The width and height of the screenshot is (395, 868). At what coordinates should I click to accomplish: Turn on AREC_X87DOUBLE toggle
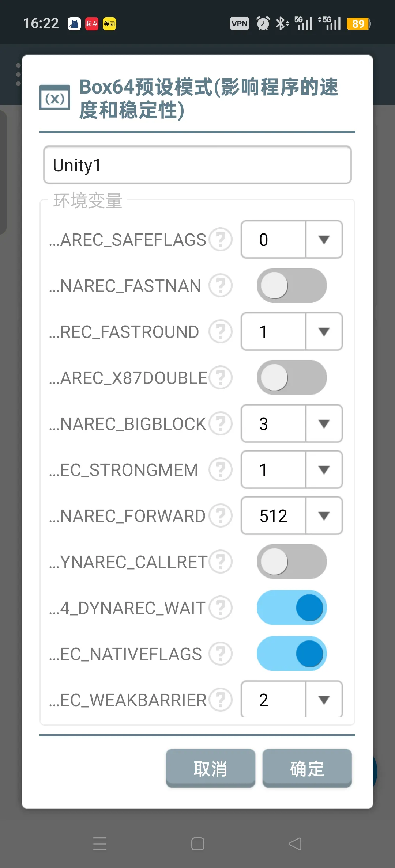pos(291,378)
